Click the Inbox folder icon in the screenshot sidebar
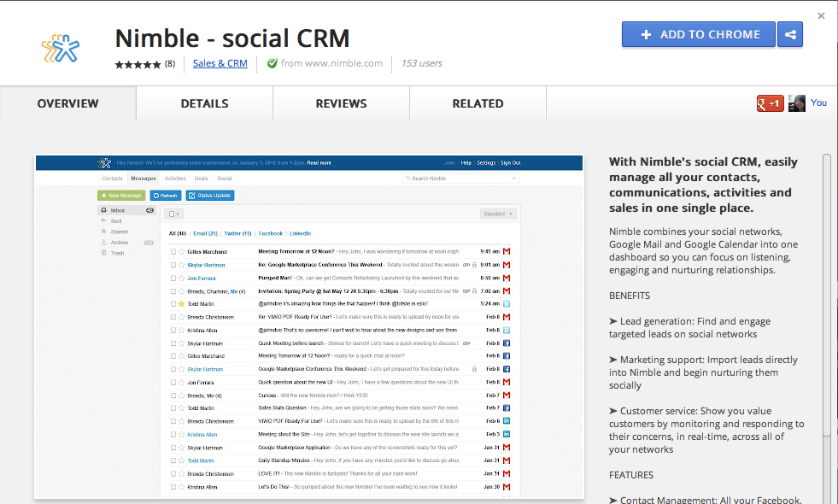The height and width of the screenshot is (504, 838). pos(103,210)
